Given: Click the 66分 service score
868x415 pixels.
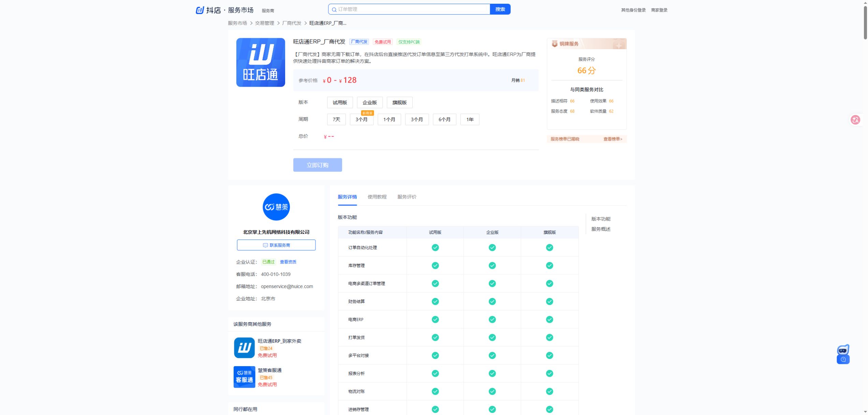Looking at the screenshot, I should [x=586, y=71].
